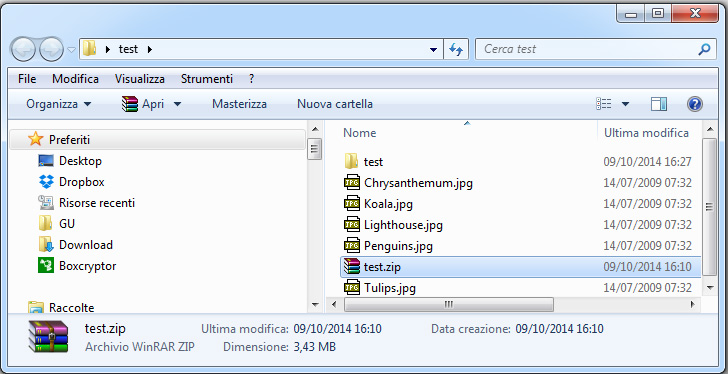This screenshot has height=374, width=728.
Task: Open the Organizza dropdown menu
Action: pyautogui.click(x=58, y=104)
